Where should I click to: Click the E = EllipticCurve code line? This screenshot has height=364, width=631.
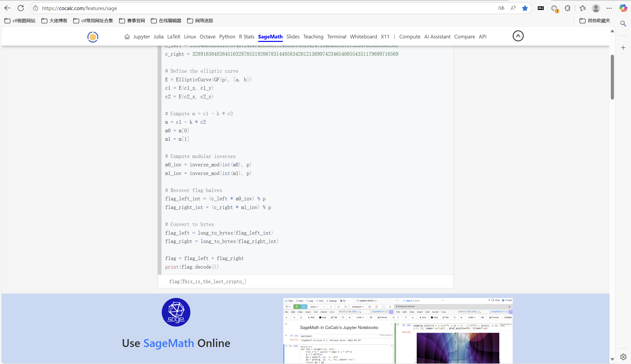208,80
